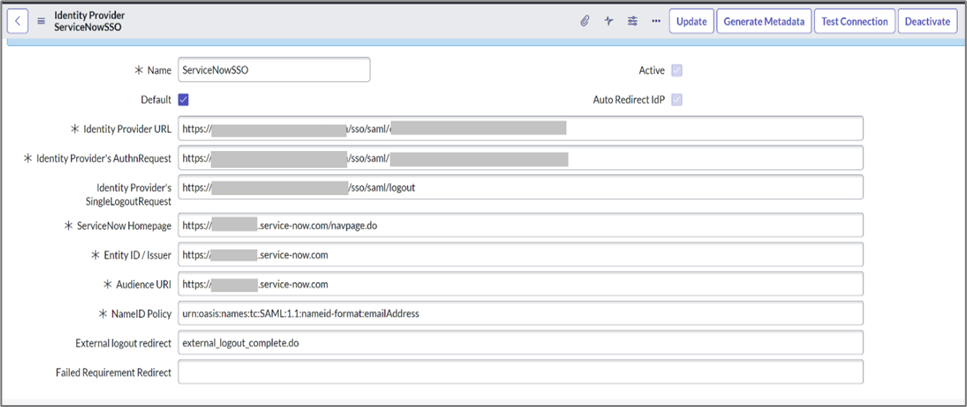The width and height of the screenshot is (967, 407).
Task: Toggle the Auto Redirect IdP checkbox
Action: (678, 100)
